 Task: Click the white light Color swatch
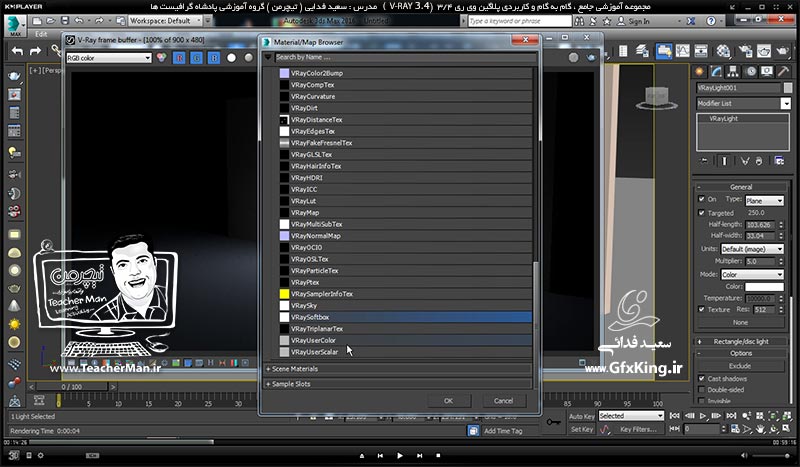[x=764, y=287]
